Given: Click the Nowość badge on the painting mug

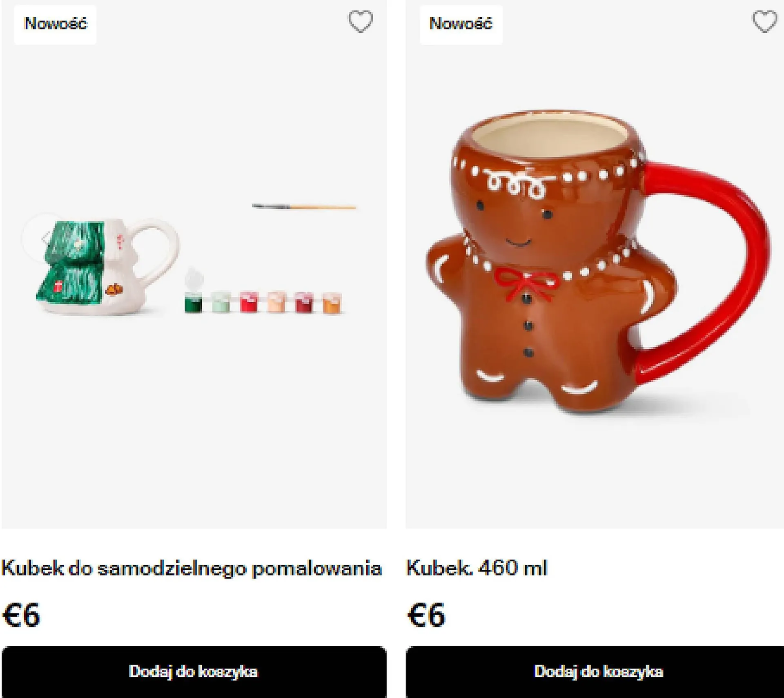Looking at the screenshot, I should point(56,24).
